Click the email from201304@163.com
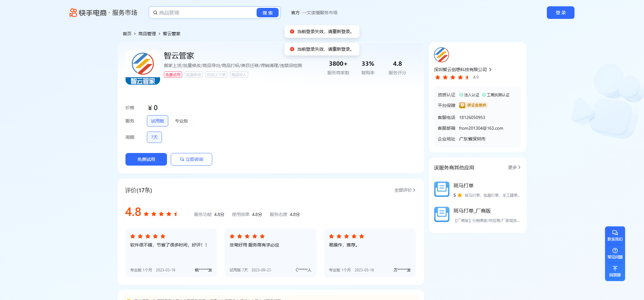The width and height of the screenshot is (644, 300). [481, 128]
